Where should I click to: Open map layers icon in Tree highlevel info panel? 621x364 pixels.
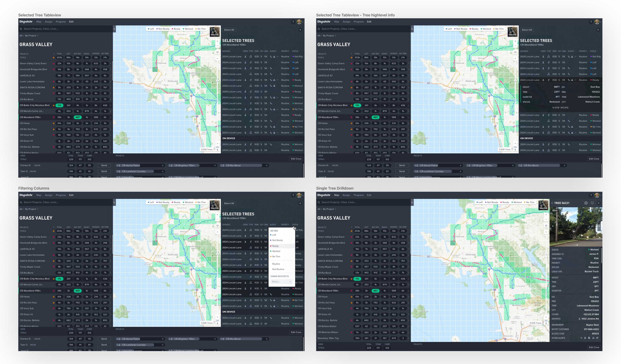[x=515, y=52]
